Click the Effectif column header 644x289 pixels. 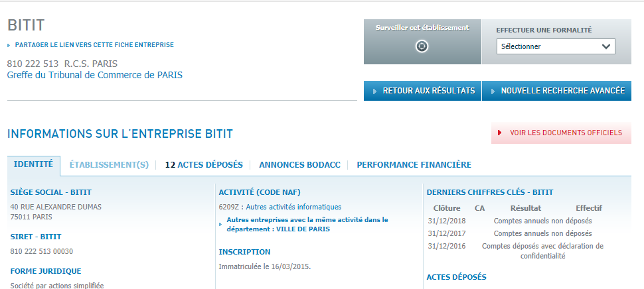588,208
